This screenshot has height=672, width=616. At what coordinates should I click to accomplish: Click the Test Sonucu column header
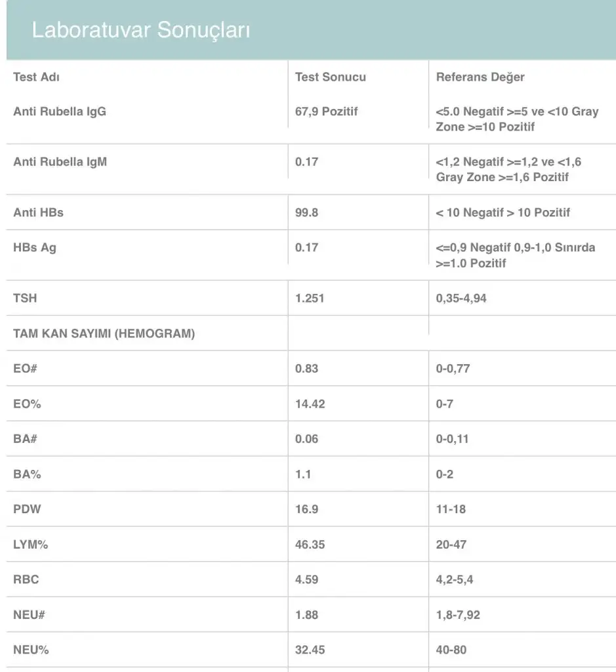(331, 77)
